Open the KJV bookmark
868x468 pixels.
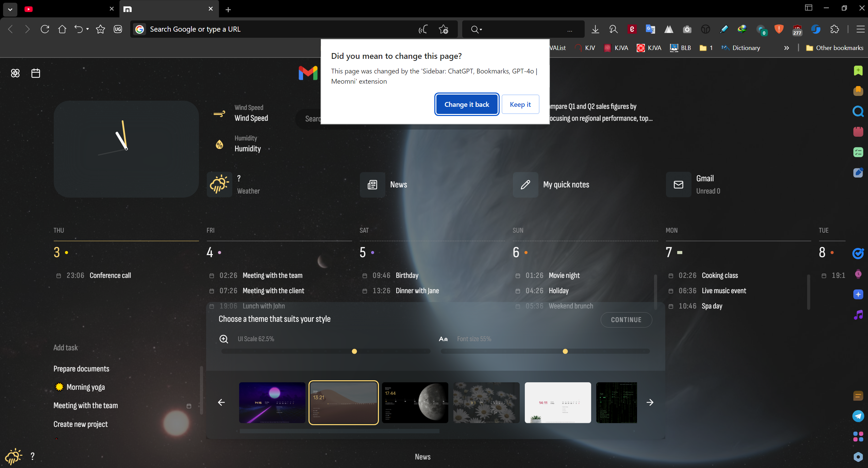(x=585, y=48)
